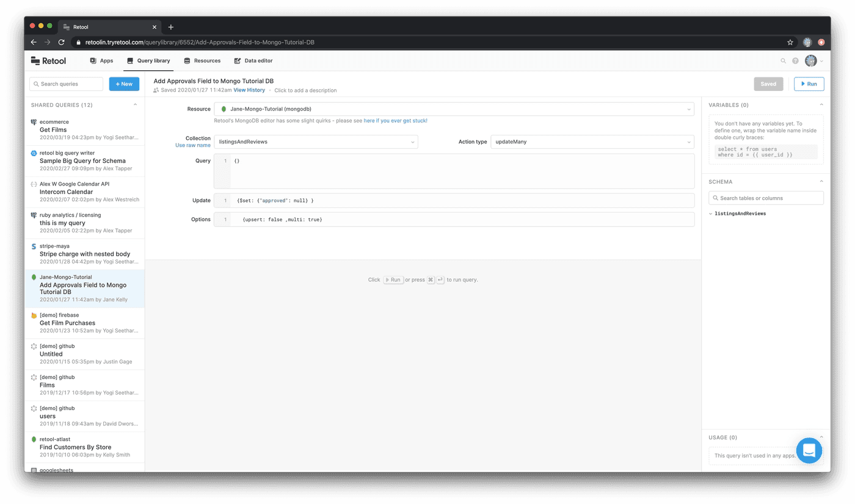Click the Search queries input field
Screen dimensions: 855x504
(67, 84)
